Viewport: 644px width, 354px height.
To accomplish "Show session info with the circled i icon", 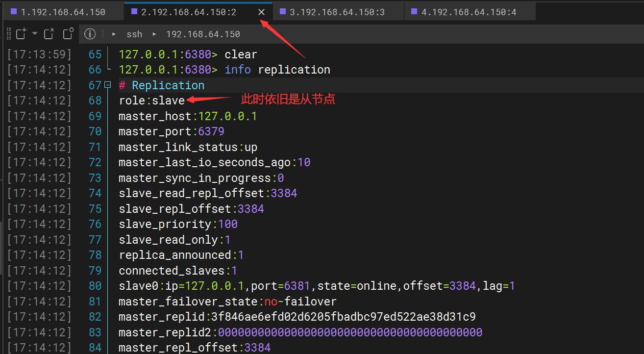I will point(90,34).
